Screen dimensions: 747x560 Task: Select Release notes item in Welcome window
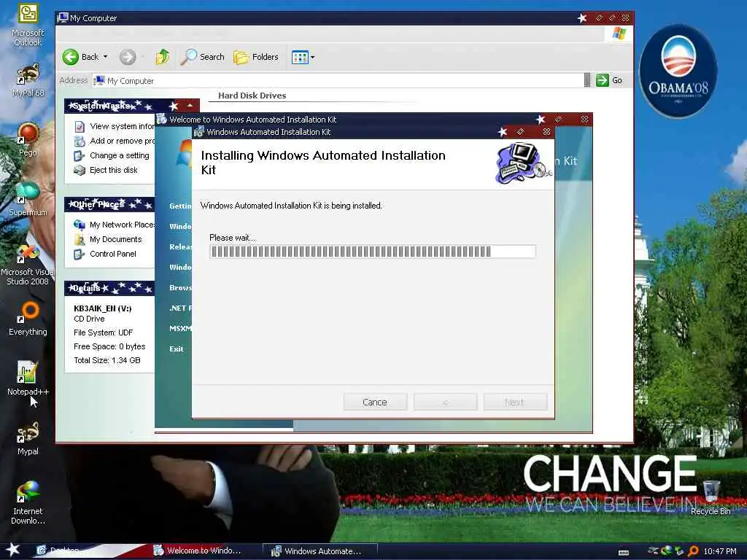click(x=180, y=246)
